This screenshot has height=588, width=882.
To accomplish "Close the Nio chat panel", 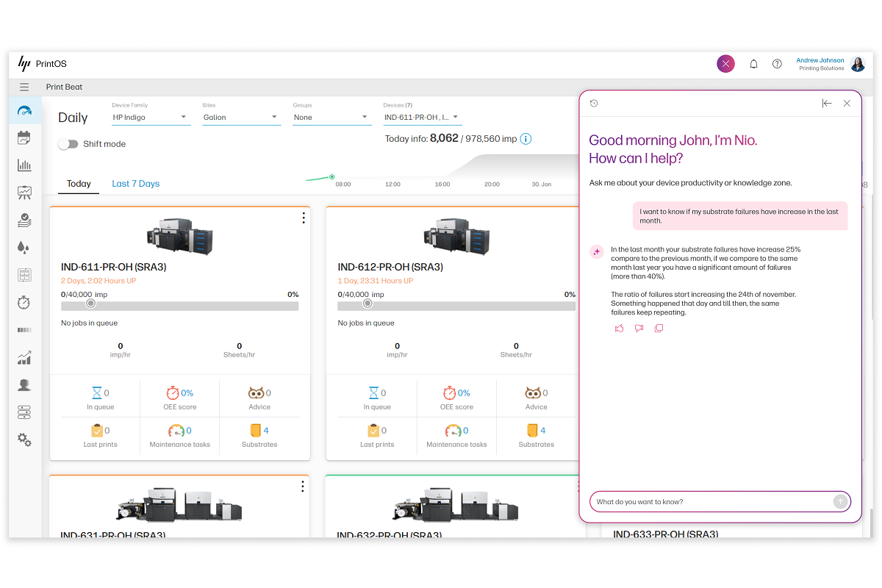I will click(847, 104).
